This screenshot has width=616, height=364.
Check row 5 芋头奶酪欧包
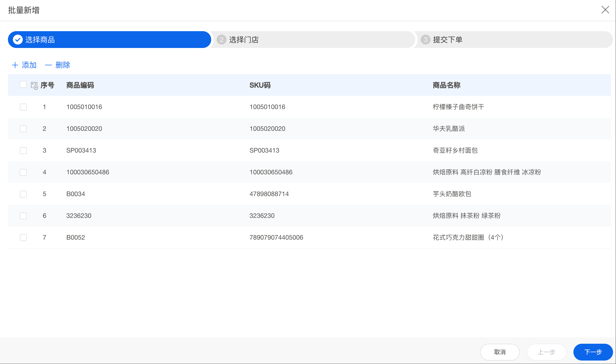point(23,194)
